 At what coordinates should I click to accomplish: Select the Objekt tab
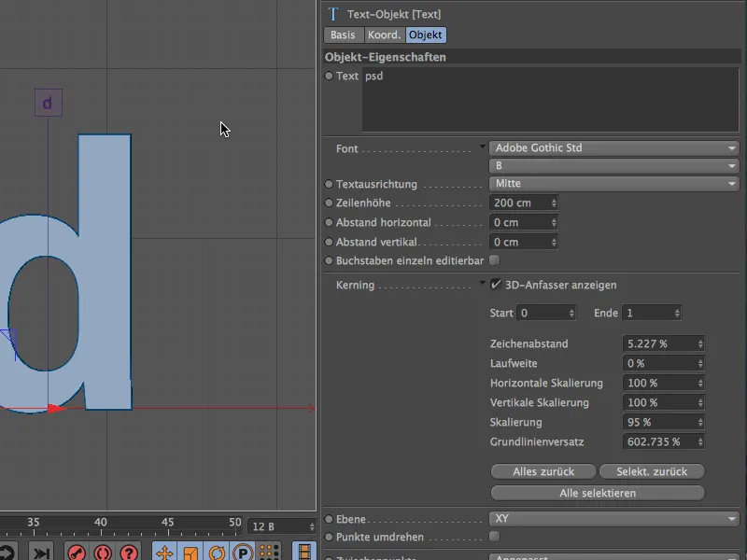[426, 35]
